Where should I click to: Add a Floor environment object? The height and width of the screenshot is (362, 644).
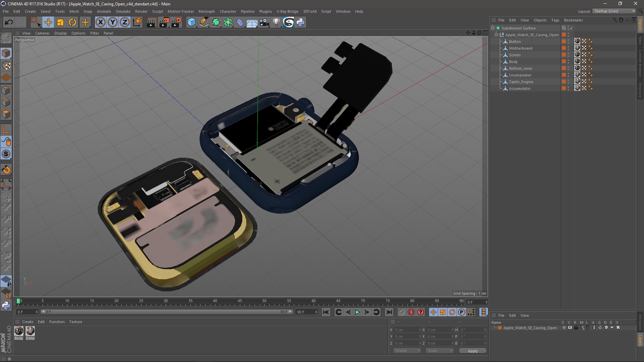coord(252,22)
